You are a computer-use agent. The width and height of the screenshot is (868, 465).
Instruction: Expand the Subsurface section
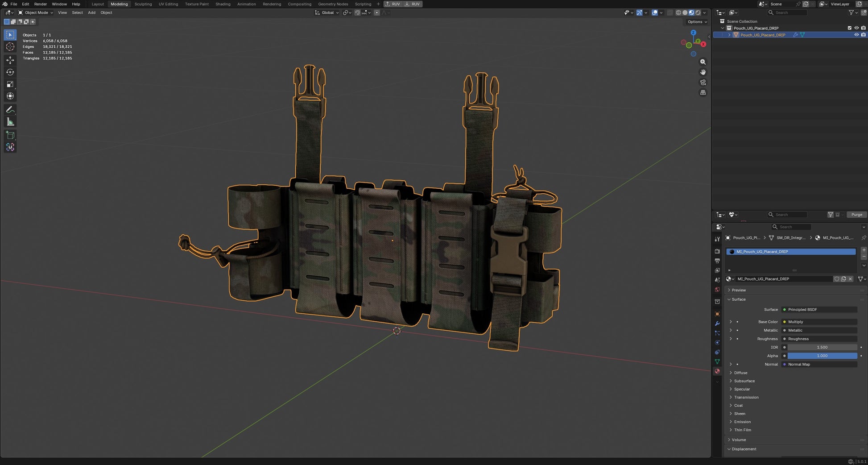point(744,381)
